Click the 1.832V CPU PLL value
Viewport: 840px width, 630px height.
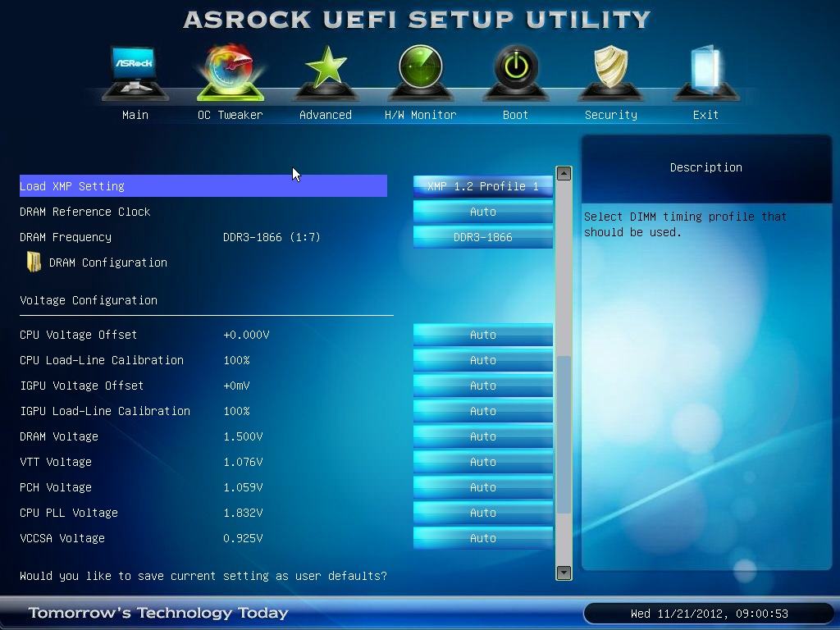[x=243, y=513]
